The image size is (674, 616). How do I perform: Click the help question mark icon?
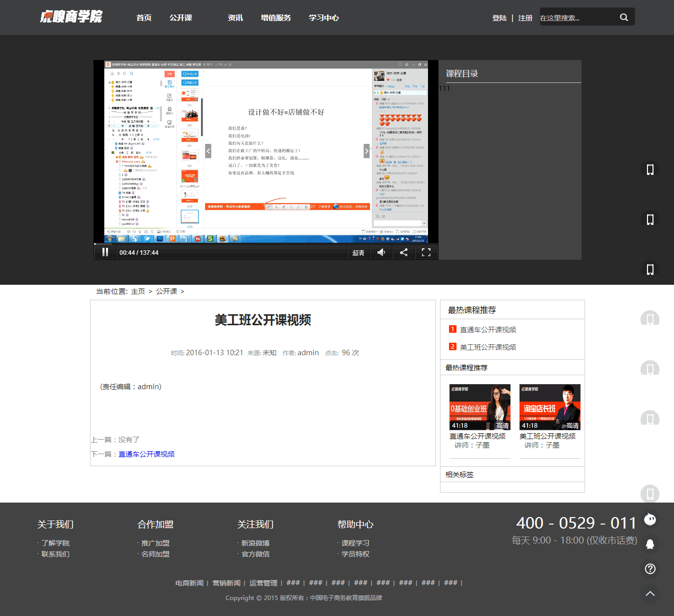(650, 569)
